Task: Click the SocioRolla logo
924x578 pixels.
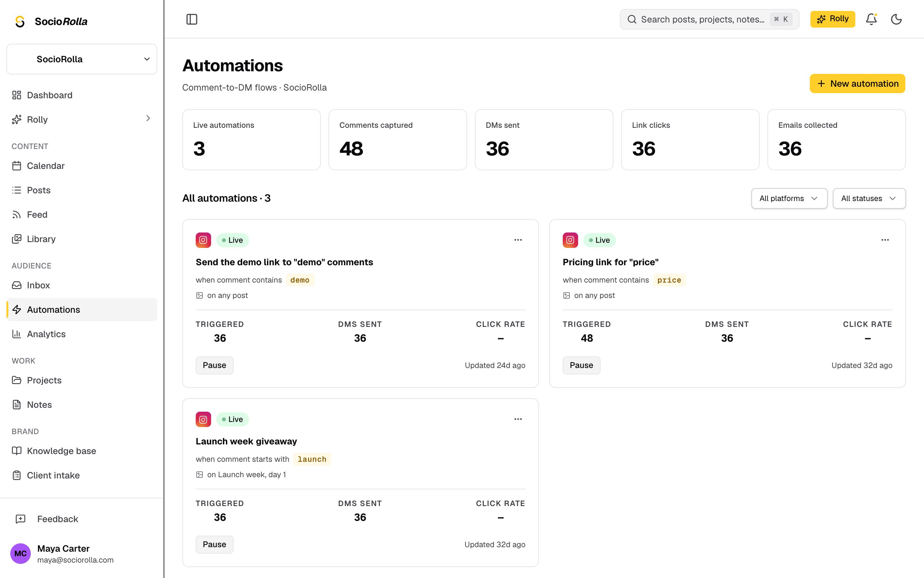Action: (x=51, y=22)
